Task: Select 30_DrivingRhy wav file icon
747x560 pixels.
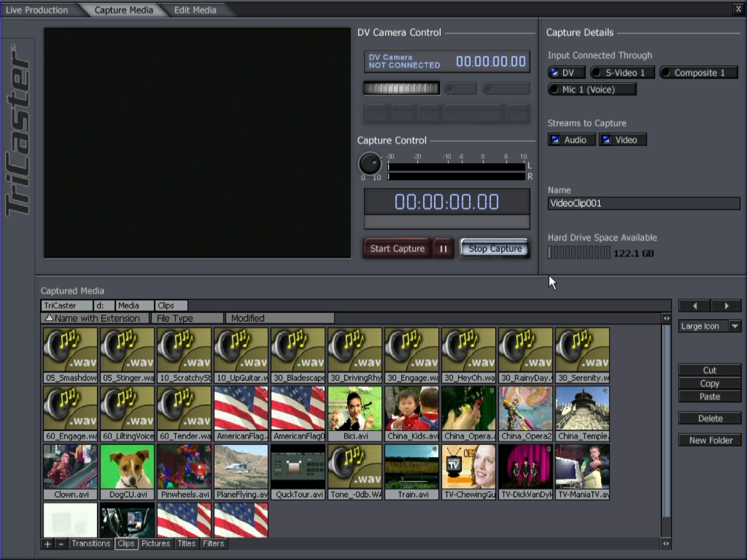Action: pyautogui.click(x=355, y=355)
